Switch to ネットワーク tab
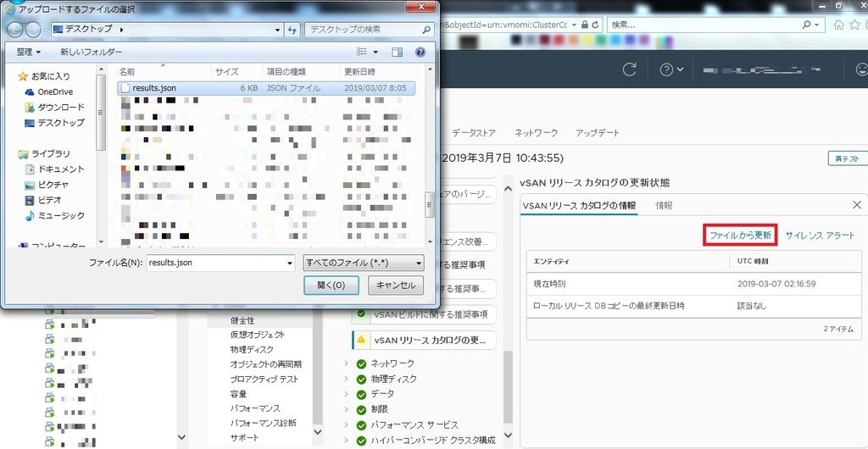This screenshot has height=449, width=868. (x=537, y=133)
